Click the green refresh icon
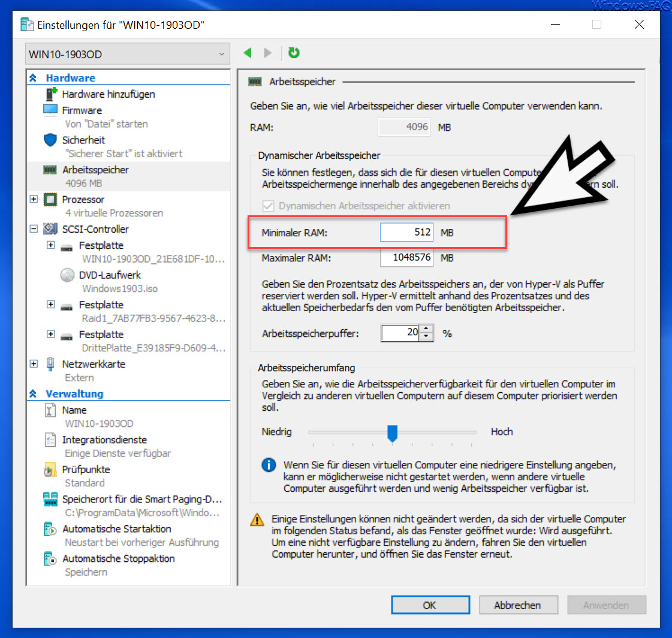 pos(294,53)
